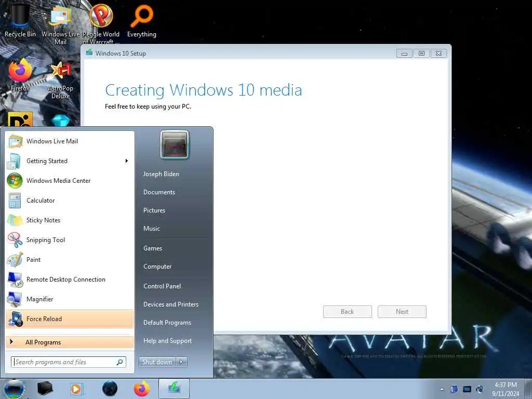532x399 pixels.
Task: Close the Windows 10 Setup window
Action: pos(438,54)
